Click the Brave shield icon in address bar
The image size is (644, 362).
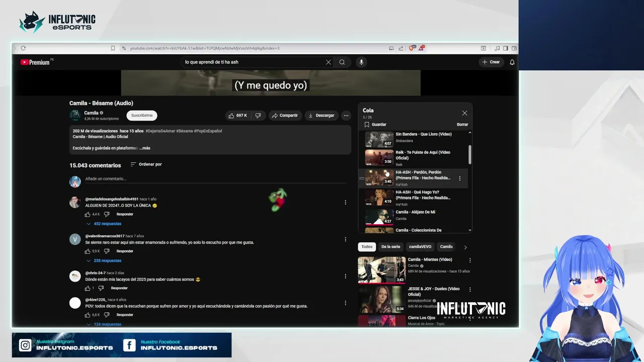point(412,48)
